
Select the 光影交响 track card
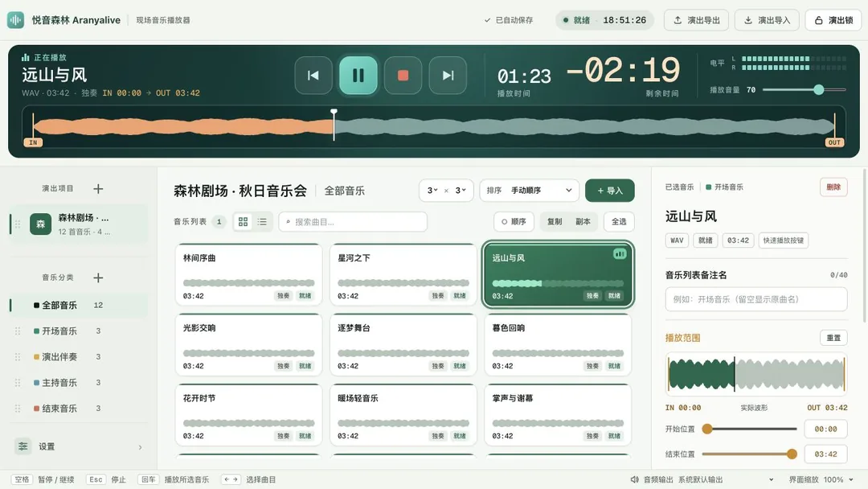pos(248,344)
